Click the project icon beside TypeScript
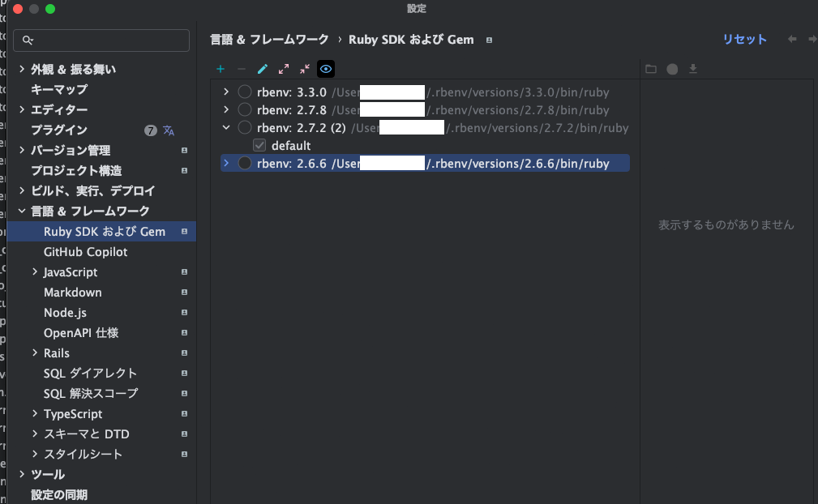Screen dimensions: 818x504 click(x=184, y=414)
